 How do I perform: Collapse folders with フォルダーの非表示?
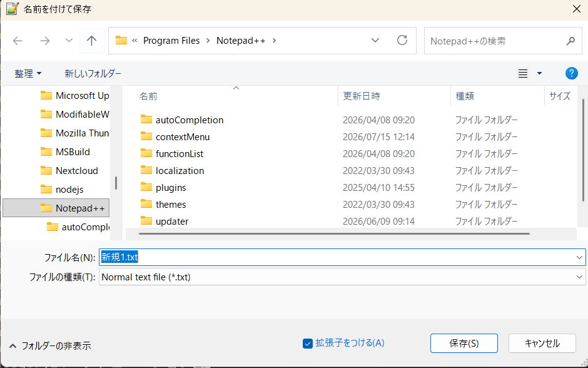point(50,345)
